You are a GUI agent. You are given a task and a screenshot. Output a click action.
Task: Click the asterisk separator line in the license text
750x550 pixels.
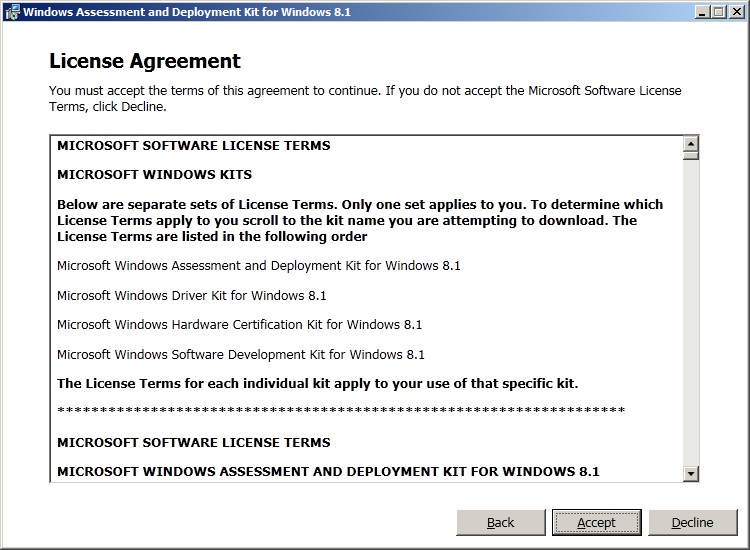coord(340,411)
